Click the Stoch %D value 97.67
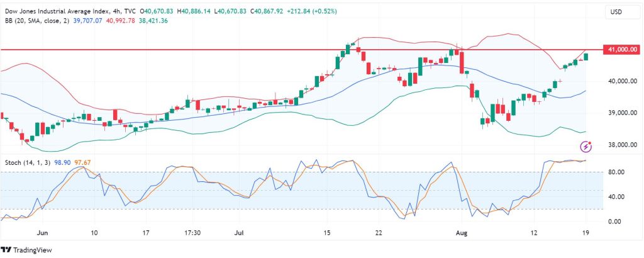This screenshot has height=258, width=644. (81, 163)
